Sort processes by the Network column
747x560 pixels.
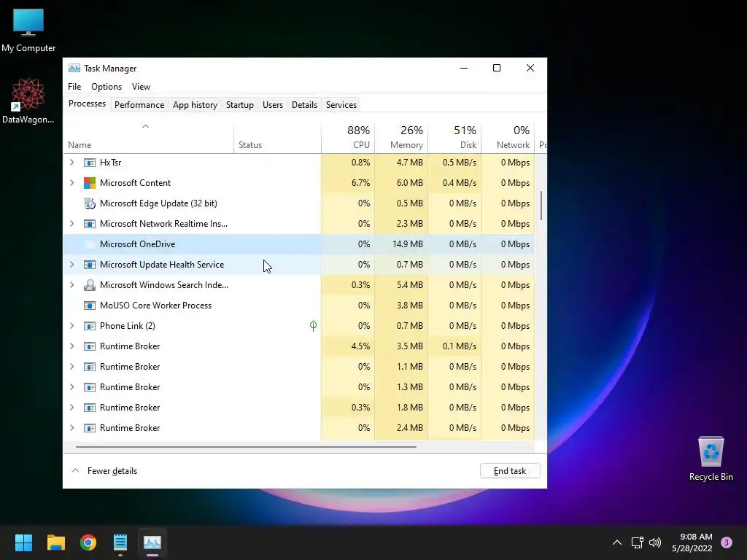pos(508,137)
